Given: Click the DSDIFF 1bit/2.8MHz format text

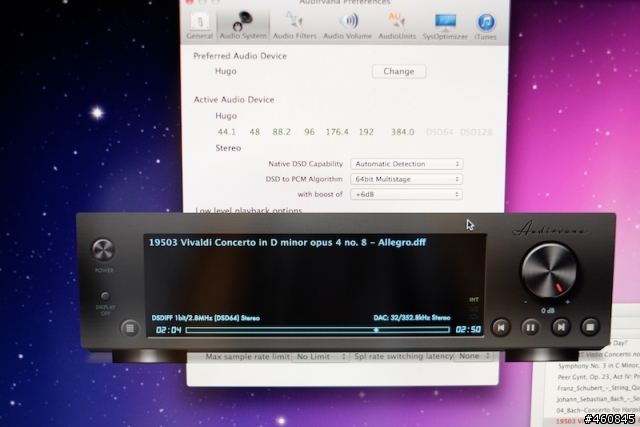Looking at the screenshot, I should [206, 318].
